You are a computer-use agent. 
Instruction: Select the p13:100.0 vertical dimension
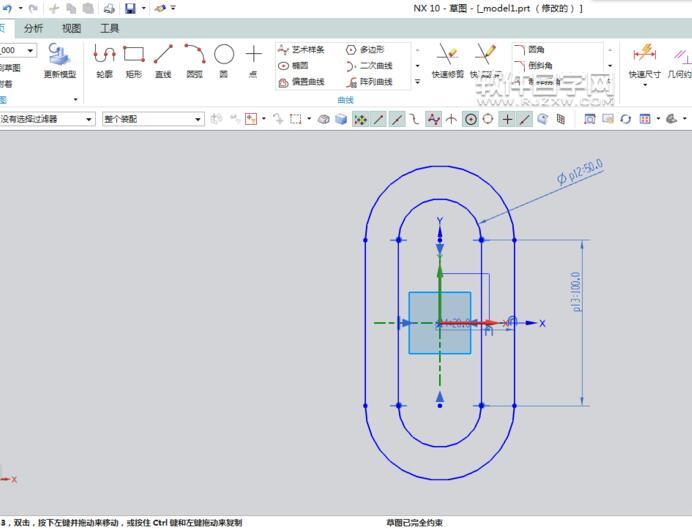tap(576, 292)
